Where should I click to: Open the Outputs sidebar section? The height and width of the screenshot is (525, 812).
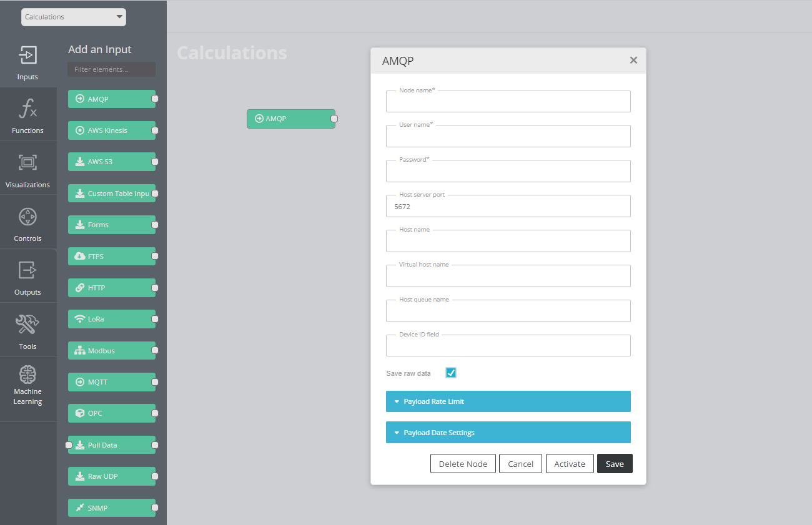[28, 276]
